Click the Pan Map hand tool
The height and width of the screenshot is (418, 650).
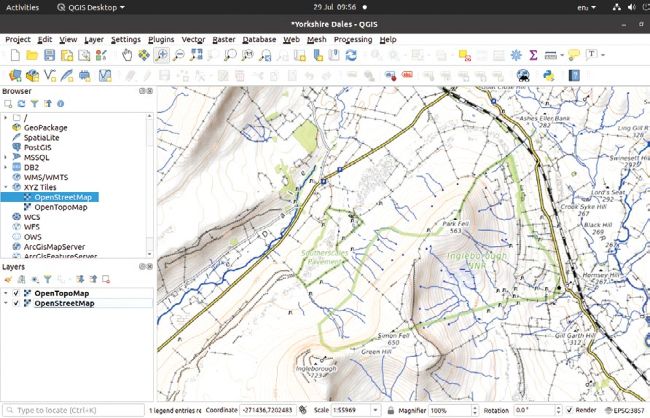(128, 55)
